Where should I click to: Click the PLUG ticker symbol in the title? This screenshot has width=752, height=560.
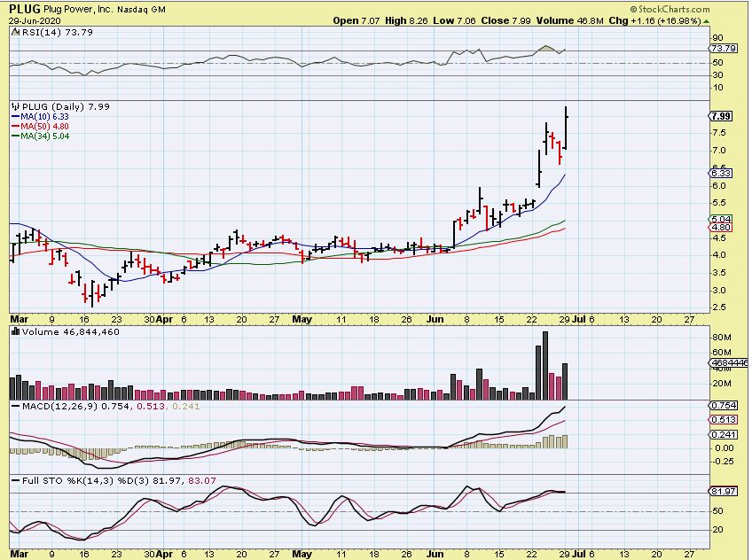[x=25, y=9]
